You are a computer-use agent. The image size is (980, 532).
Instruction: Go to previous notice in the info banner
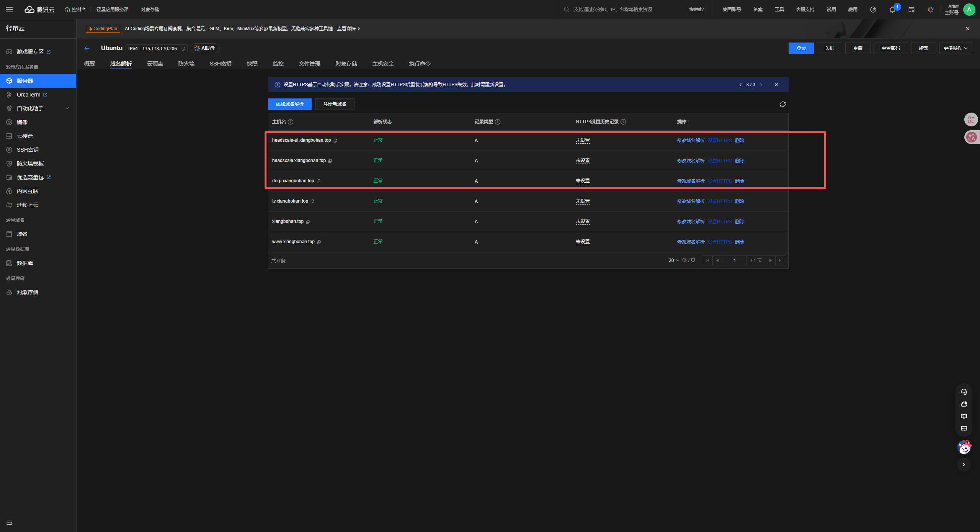[740, 85]
